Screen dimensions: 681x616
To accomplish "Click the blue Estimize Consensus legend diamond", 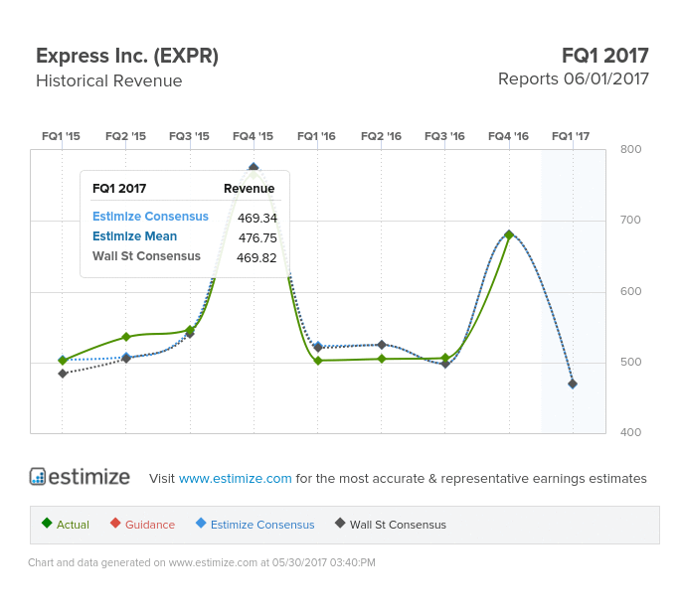I will click(x=201, y=523).
